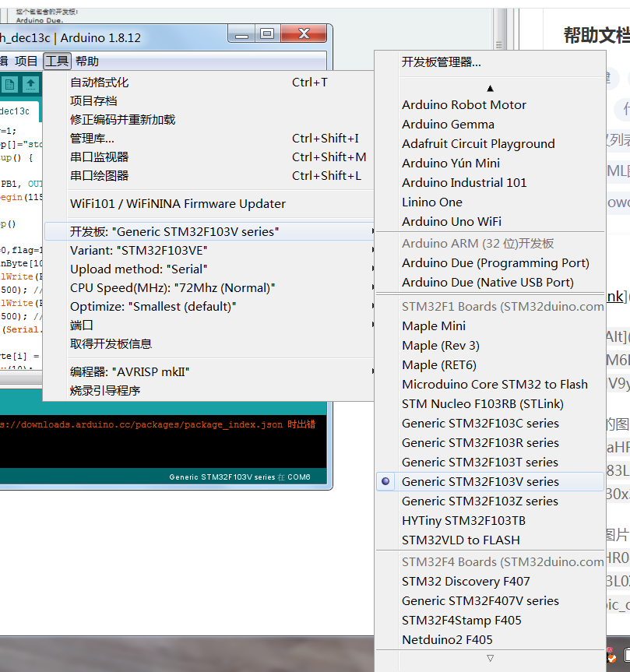This screenshot has height=672, width=630.
Task: Select Arduino Due (Native USB Port)
Action: point(490,283)
